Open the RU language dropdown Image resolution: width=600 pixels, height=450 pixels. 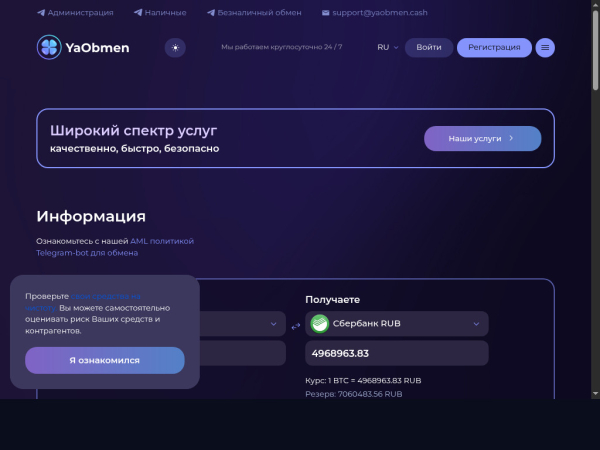pyautogui.click(x=388, y=47)
